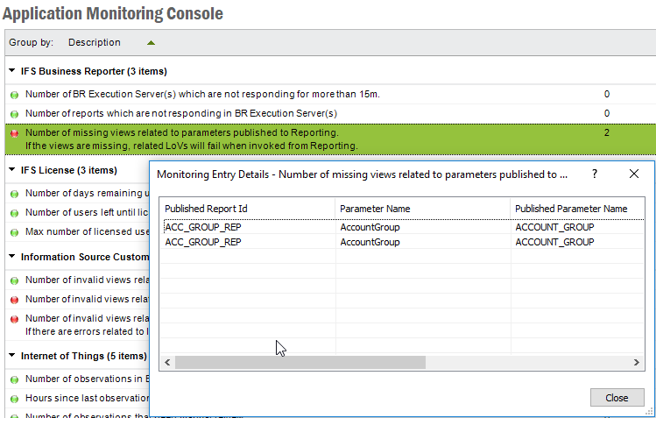Click help question mark in Monitoring Entry Details

click(x=595, y=174)
